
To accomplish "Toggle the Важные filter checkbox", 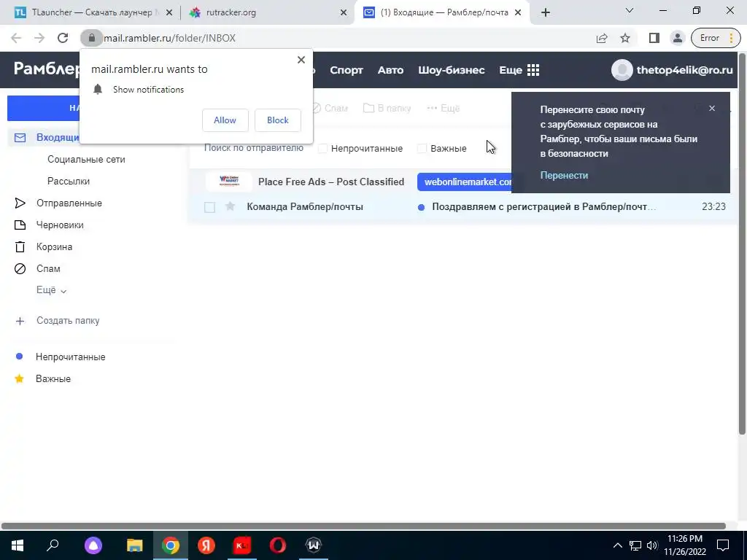I will 422,149.
